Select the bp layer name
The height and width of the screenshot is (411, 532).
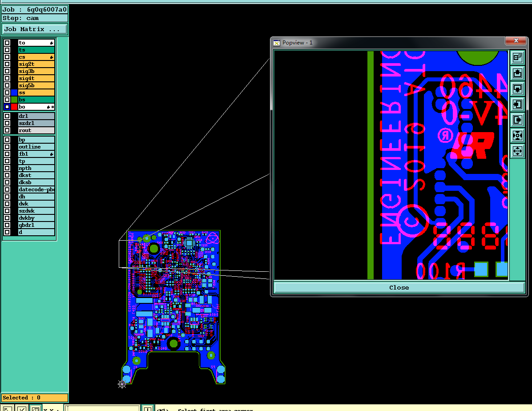[x=36, y=140]
